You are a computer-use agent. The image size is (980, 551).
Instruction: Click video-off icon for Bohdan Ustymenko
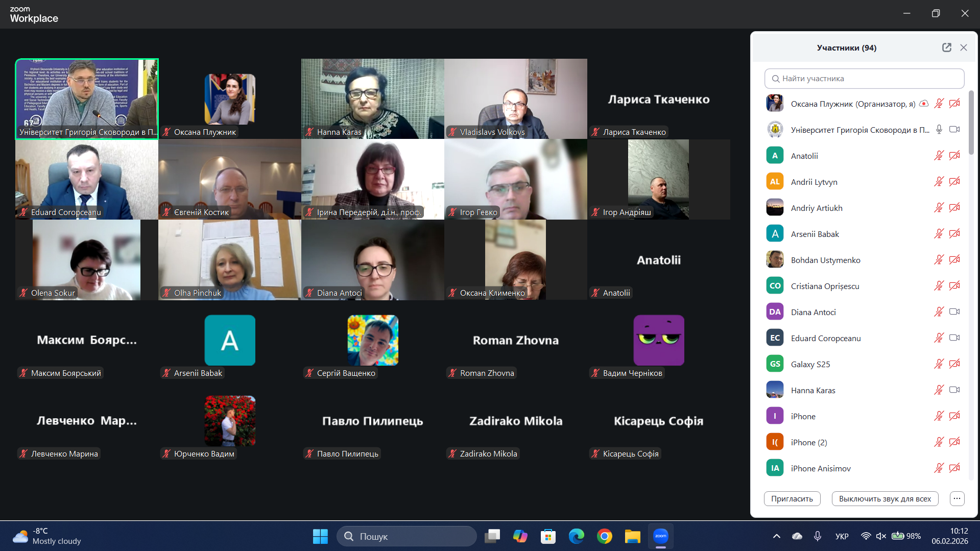click(954, 260)
